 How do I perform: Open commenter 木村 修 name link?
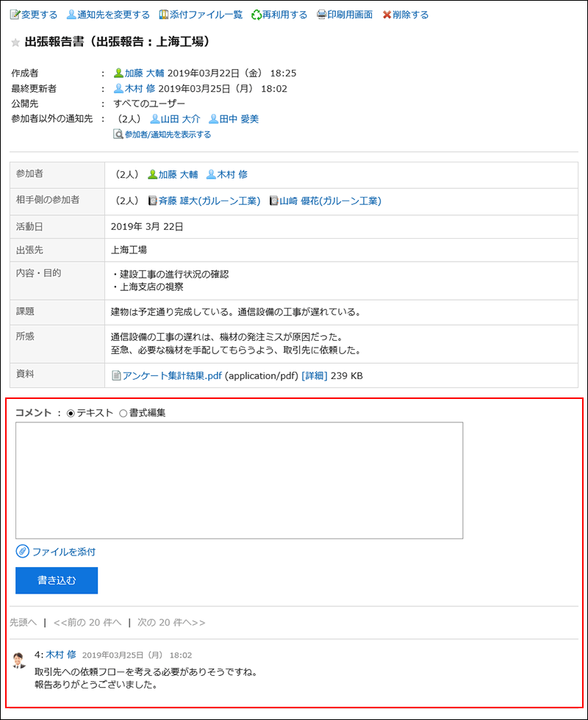pos(61,655)
